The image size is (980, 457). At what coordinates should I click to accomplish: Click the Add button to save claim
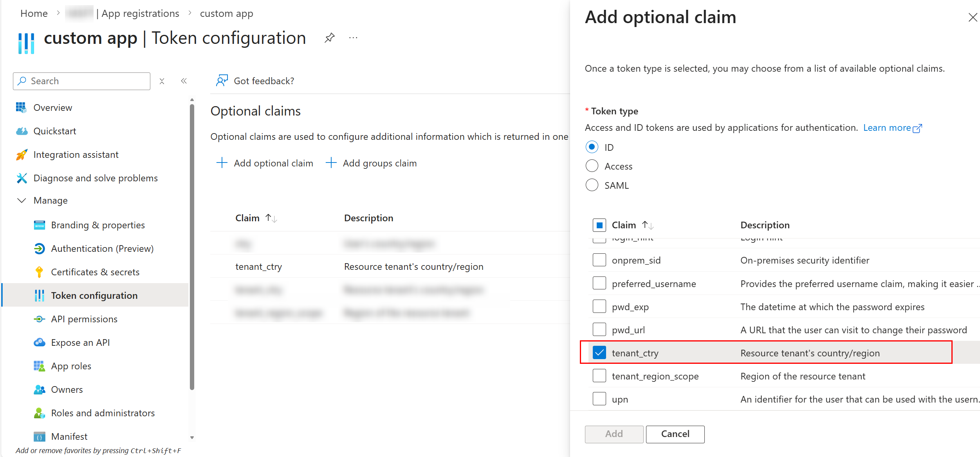click(x=614, y=434)
